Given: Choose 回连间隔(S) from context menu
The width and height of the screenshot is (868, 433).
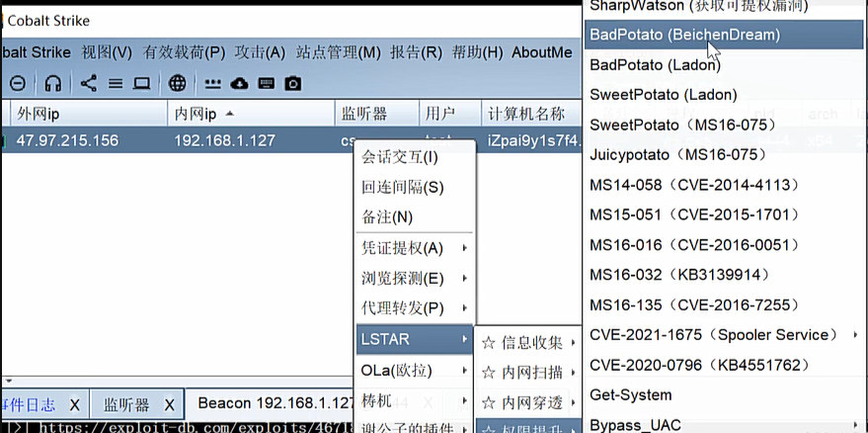Looking at the screenshot, I should click(x=416, y=188).
